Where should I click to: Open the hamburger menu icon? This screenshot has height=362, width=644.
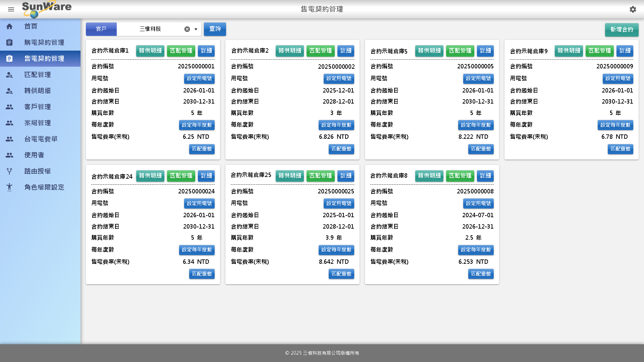tap(11, 9)
